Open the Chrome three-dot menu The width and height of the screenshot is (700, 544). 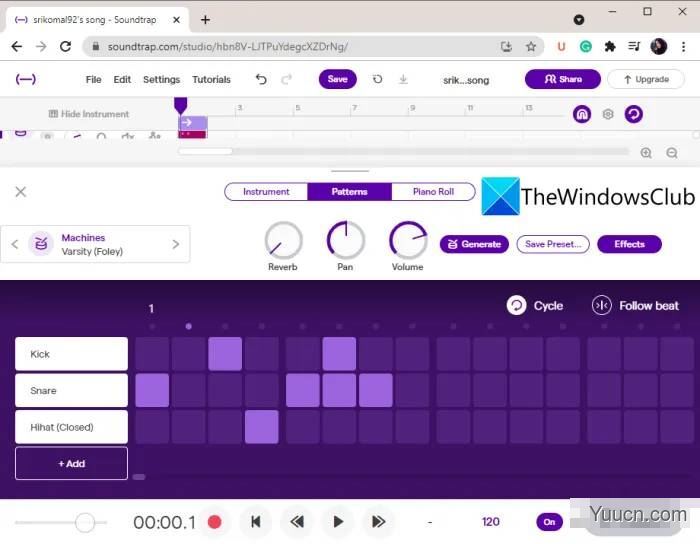pyautogui.click(x=683, y=46)
